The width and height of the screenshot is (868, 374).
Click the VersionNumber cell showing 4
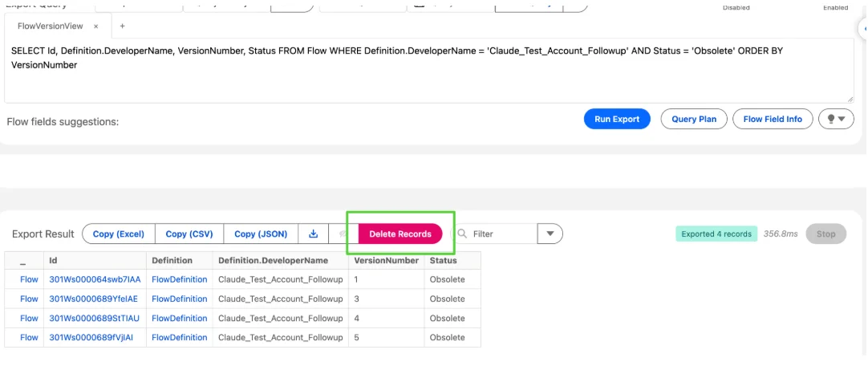[x=387, y=318]
